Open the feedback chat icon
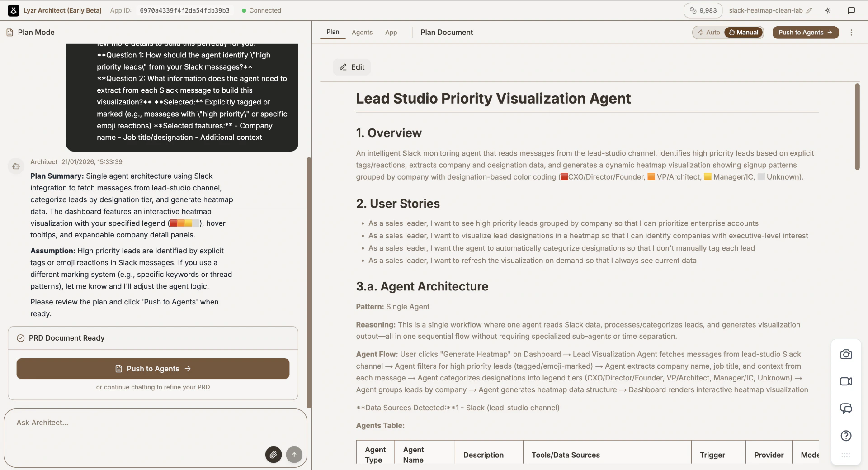The image size is (868, 470). (846, 408)
